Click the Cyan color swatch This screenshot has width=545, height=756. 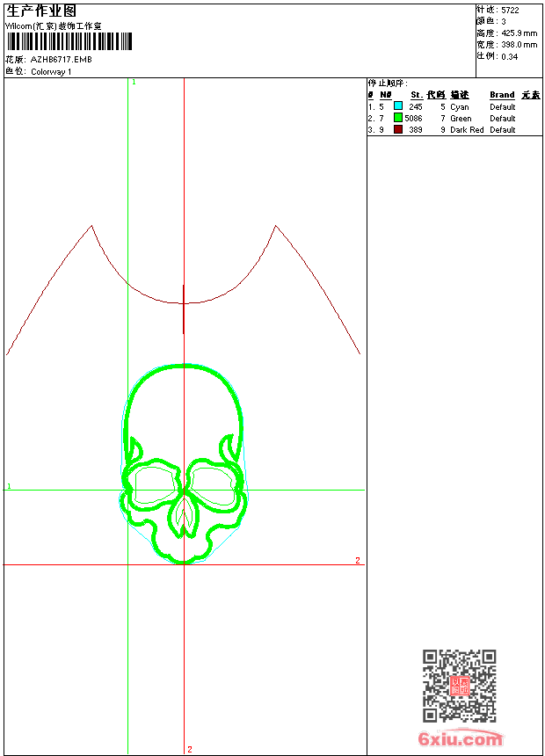click(398, 106)
